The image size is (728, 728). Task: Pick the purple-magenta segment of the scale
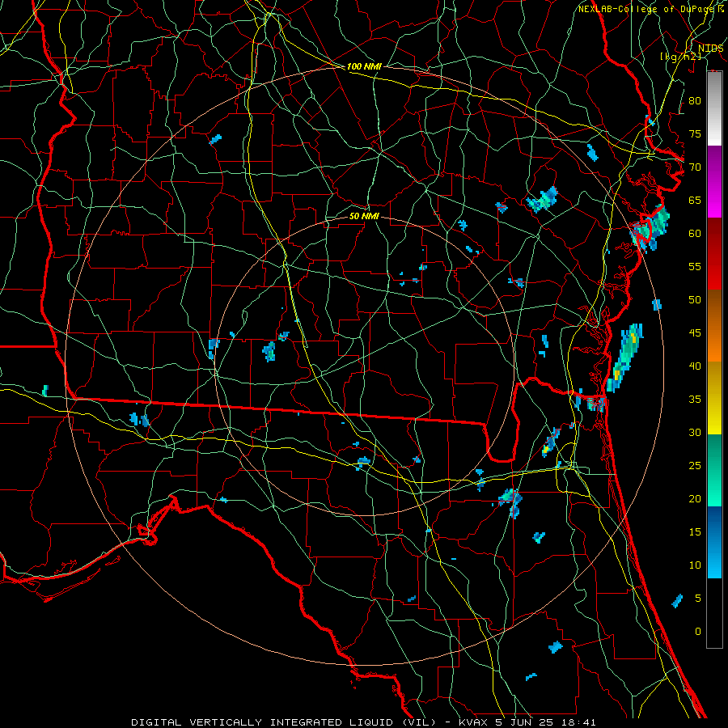coord(714,182)
